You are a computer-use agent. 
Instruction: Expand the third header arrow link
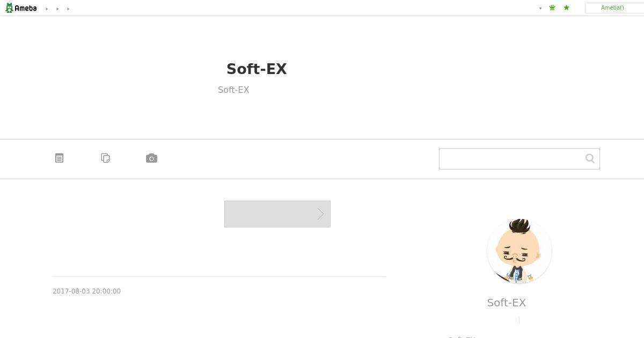point(68,9)
